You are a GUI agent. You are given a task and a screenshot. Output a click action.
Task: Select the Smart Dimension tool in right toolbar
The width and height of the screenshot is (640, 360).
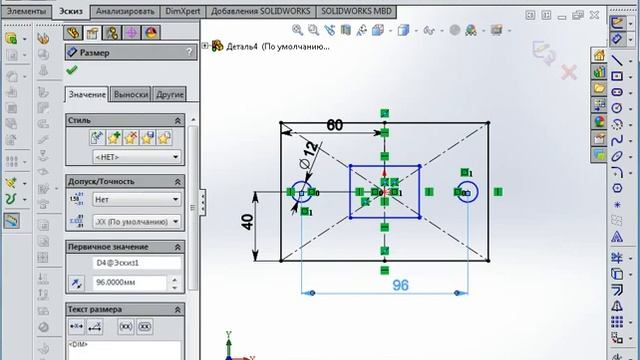617,39
